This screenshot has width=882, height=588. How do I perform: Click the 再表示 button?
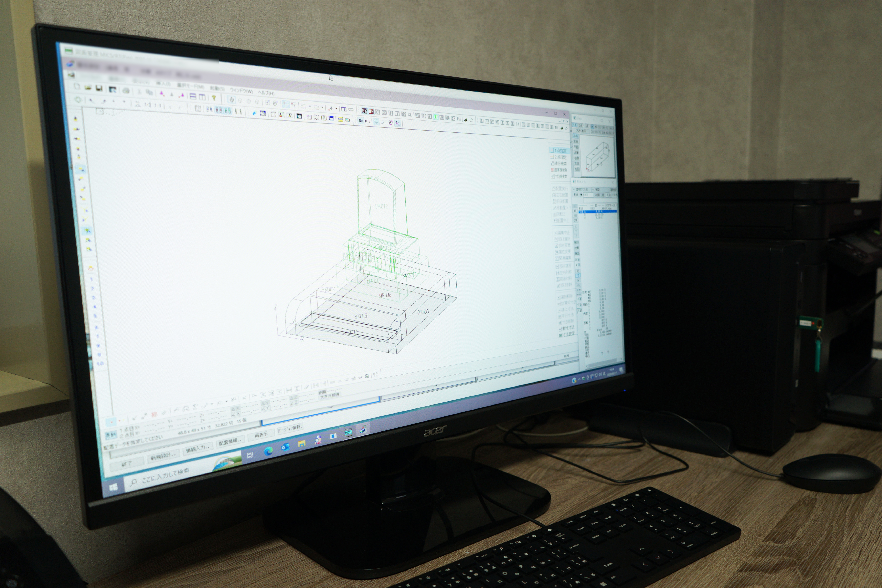261,435
